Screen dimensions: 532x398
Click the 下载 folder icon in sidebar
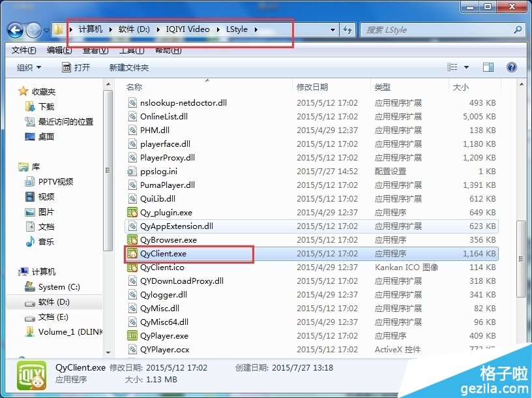point(30,106)
